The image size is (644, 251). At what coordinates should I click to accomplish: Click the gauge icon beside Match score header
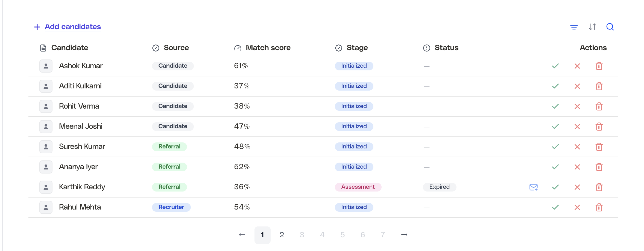[237, 47]
